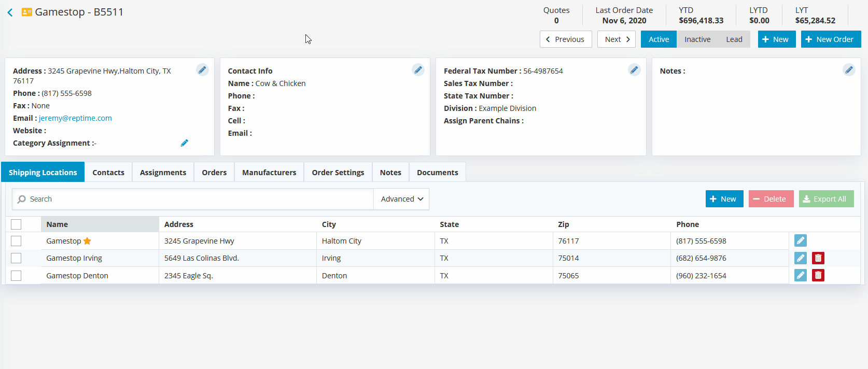Click the YTD value $696,418.33
This screenshot has height=369, width=868.
click(701, 21)
